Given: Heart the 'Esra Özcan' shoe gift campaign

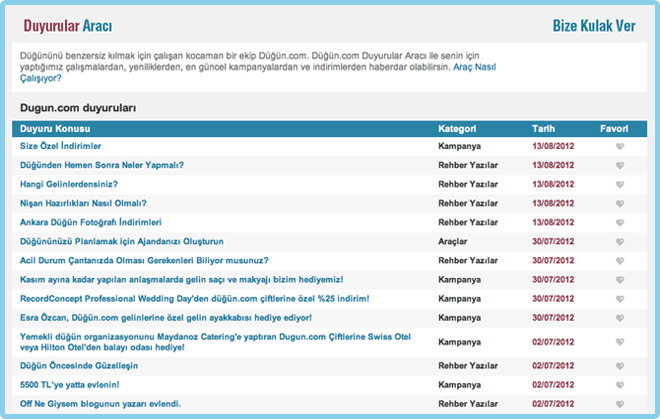Looking at the screenshot, I should [620, 318].
